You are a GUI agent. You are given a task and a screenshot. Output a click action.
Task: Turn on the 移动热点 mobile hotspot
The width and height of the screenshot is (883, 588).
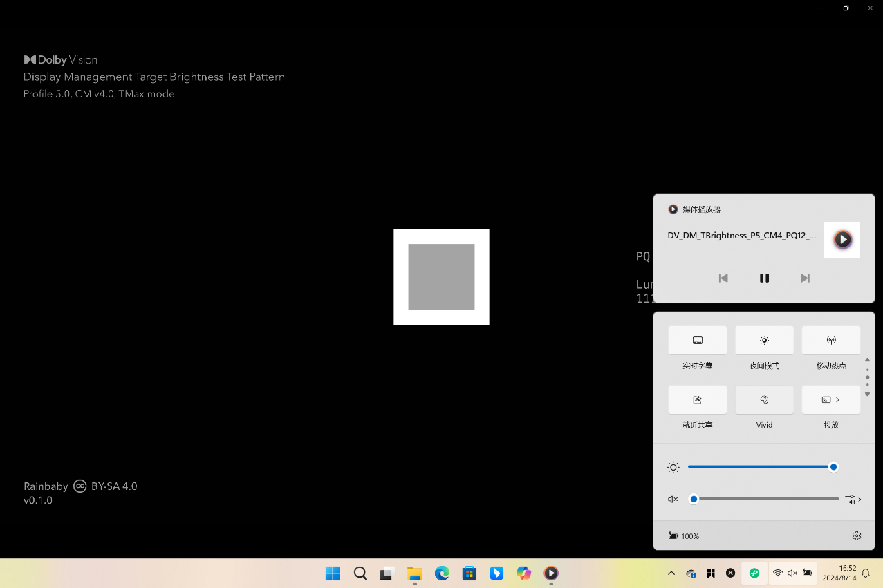point(830,341)
